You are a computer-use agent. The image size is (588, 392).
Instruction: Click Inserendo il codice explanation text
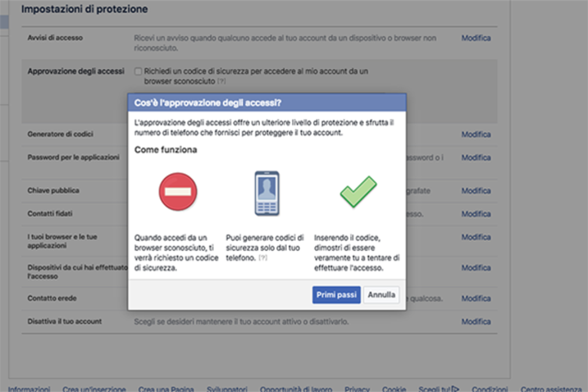[x=357, y=253]
